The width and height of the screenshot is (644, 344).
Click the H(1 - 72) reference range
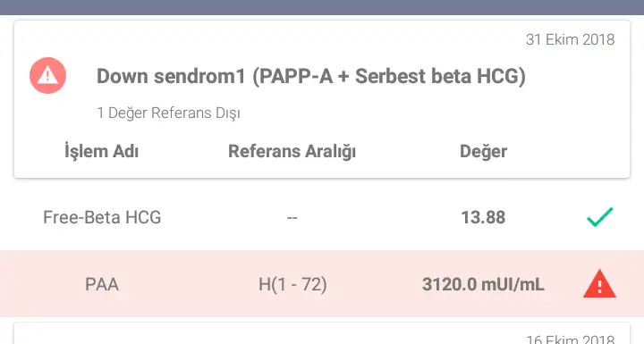[292, 284]
